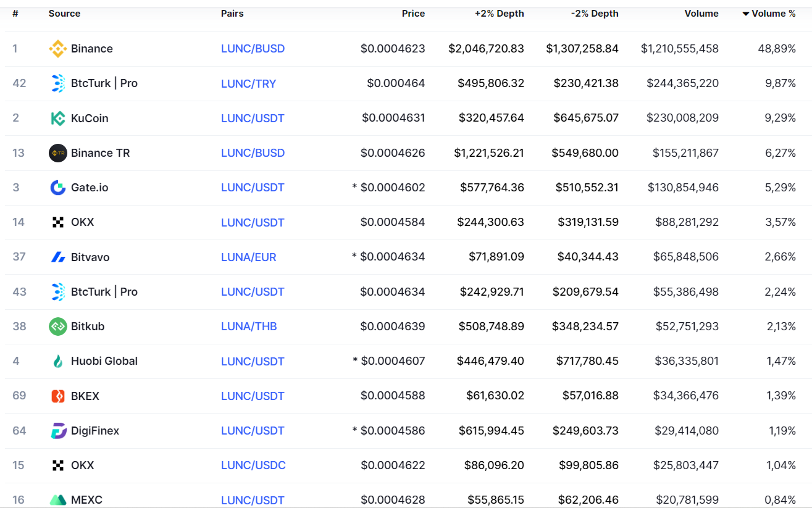Click the Bitvavo logo icon
Screen dimensions: 812x508
pyautogui.click(x=58, y=257)
